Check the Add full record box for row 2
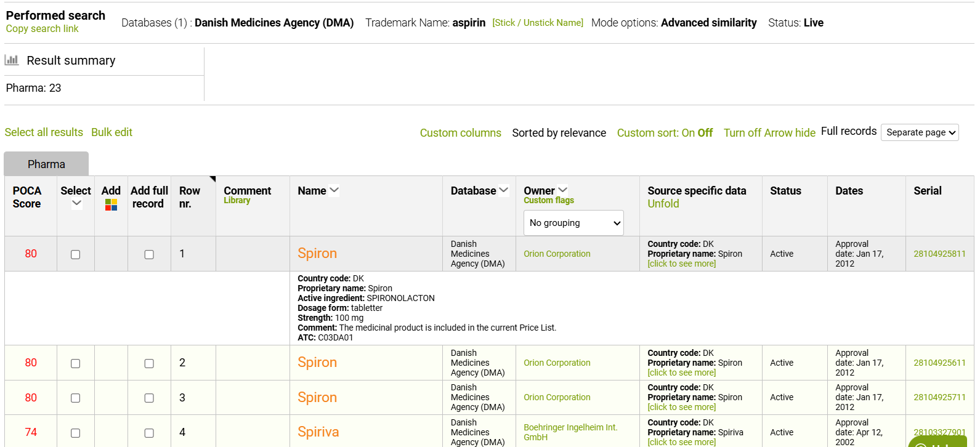Screen dimensions: 980x447 point(149,363)
